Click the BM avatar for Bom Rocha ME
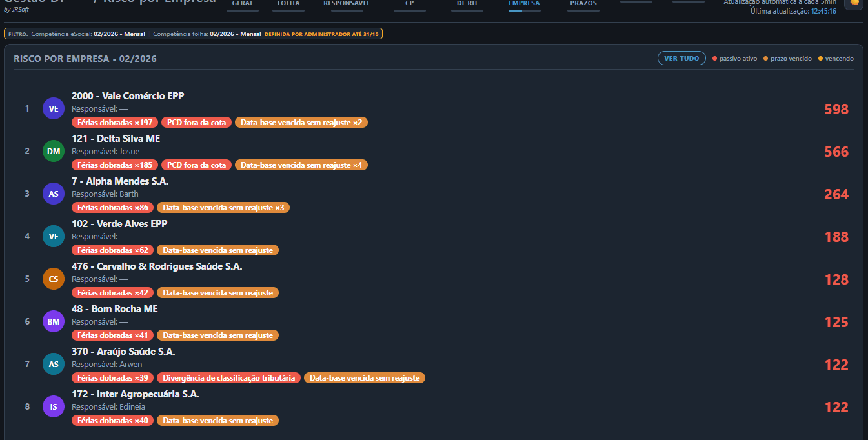The width and height of the screenshot is (868, 440). click(54, 321)
